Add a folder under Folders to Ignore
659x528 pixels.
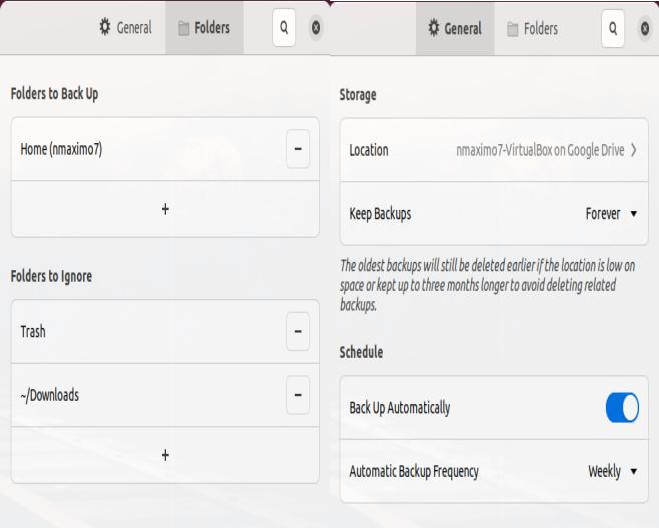click(x=165, y=455)
